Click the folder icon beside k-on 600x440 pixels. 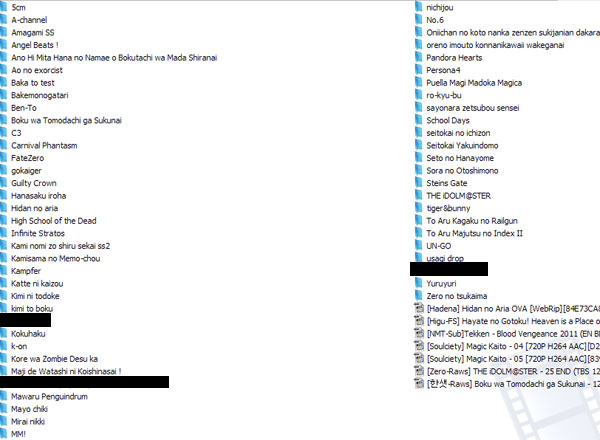3,346
